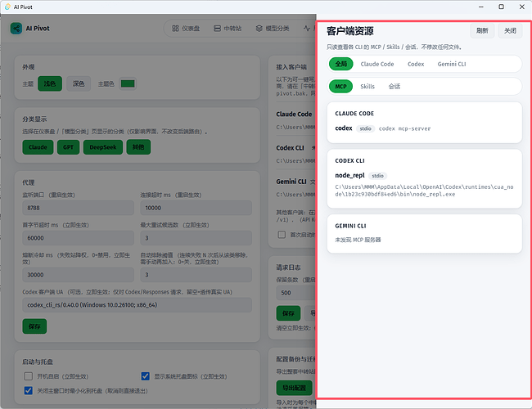The image size is (532, 409).
Task: Click the 熔断冷却 field showing 30000
Action: point(79,275)
